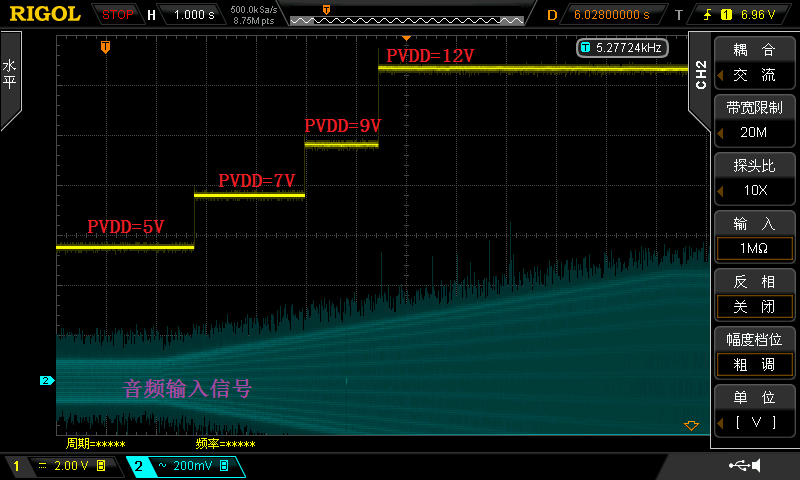Image resolution: width=800 pixels, height=480 pixels.
Task: Click the RIGOL logo
Action: (44, 14)
